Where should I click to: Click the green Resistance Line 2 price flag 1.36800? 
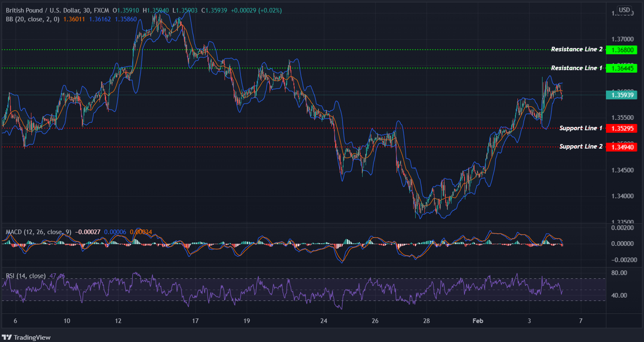click(x=622, y=50)
